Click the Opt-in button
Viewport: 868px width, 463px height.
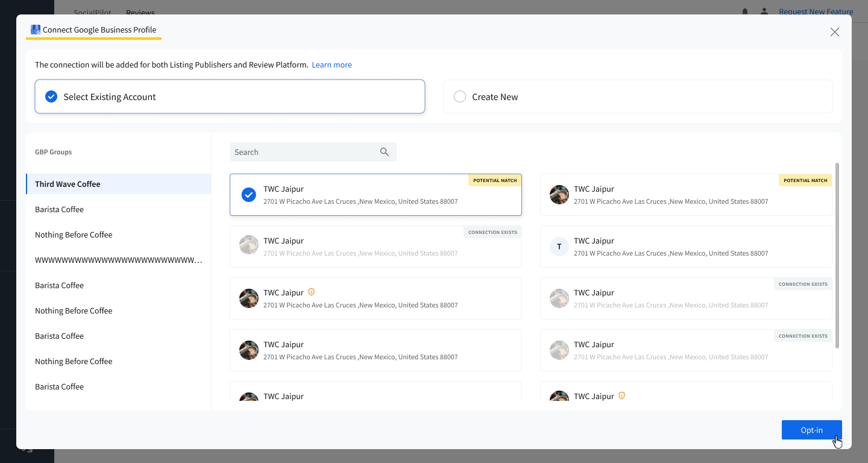pos(811,430)
